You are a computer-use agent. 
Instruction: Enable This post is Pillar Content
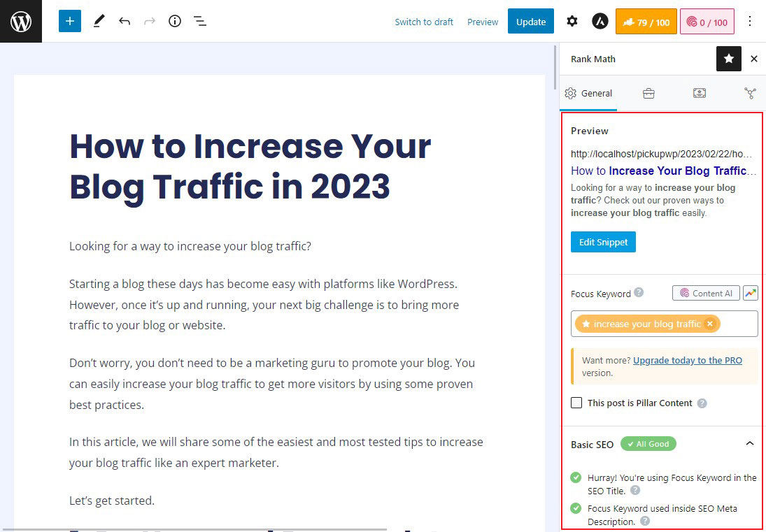tap(576, 403)
